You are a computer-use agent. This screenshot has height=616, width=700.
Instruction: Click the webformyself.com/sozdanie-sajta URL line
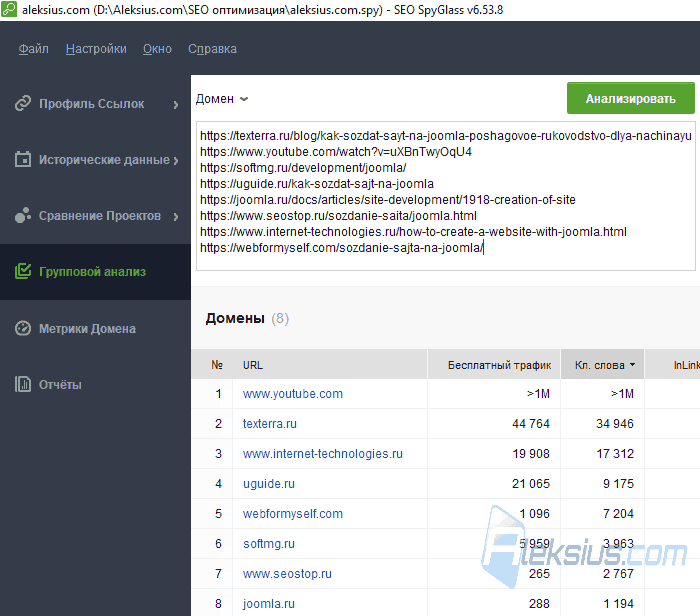(342, 248)
